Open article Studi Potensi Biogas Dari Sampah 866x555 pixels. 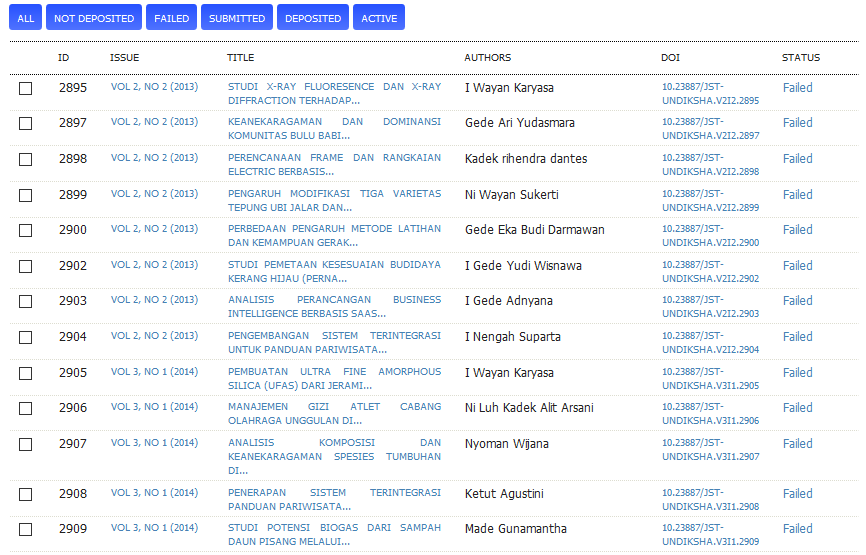(x=334, y=535)
